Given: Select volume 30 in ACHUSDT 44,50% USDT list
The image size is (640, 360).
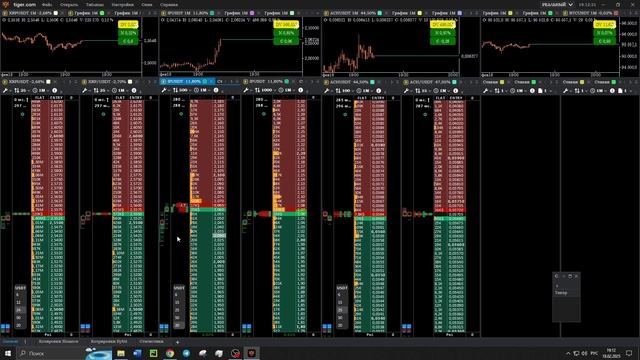Looking at the screenshot, I should tap(340, 318).
